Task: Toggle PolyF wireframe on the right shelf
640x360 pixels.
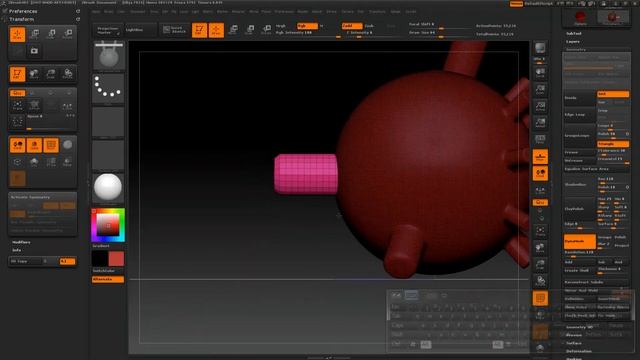Action: pos(540,298)
